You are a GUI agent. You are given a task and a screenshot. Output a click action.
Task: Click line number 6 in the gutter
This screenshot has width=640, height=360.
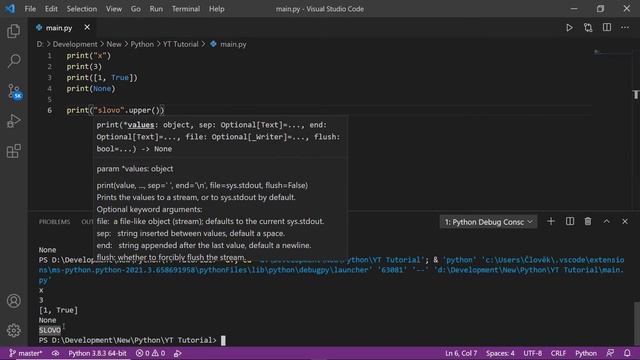[49, 110]
